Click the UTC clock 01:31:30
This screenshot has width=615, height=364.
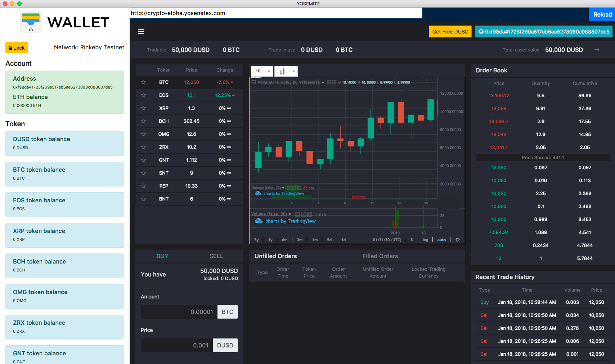pos(387,240)
